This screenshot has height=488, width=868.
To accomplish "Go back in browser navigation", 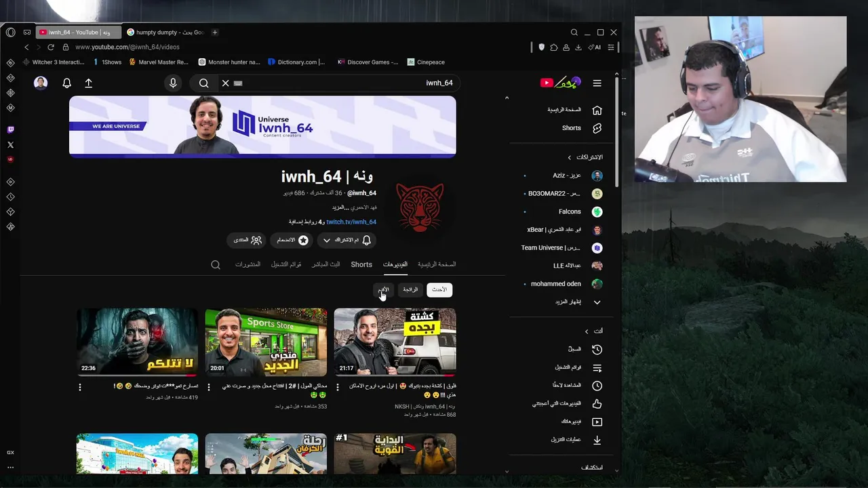I will [x=26, y=47].
